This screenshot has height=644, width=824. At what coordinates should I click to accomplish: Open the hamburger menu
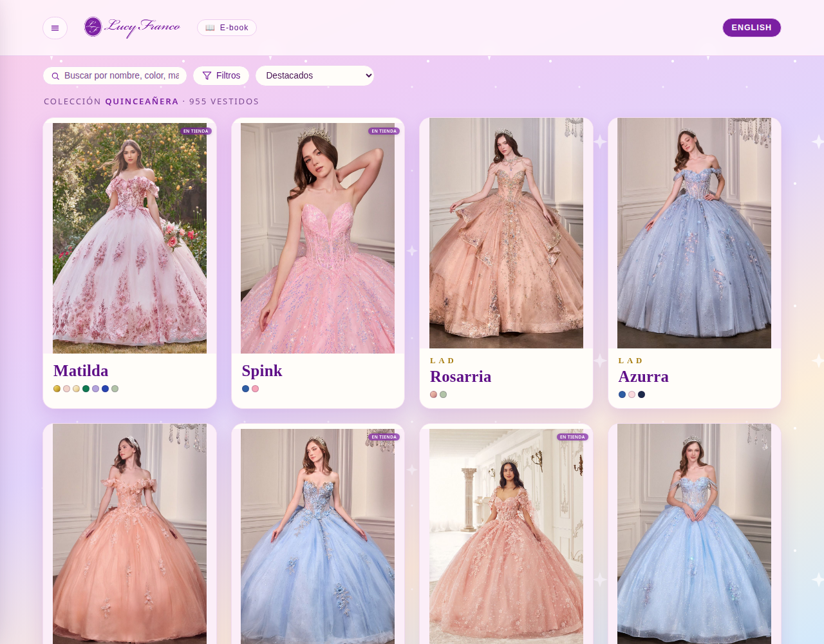pos(55,28)
